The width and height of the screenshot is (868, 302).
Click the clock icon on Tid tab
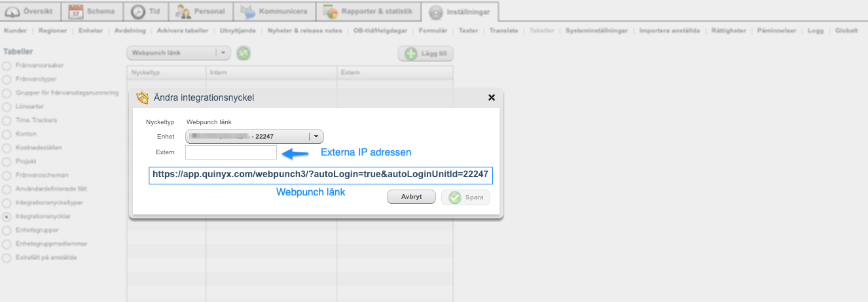pos(138,11)
